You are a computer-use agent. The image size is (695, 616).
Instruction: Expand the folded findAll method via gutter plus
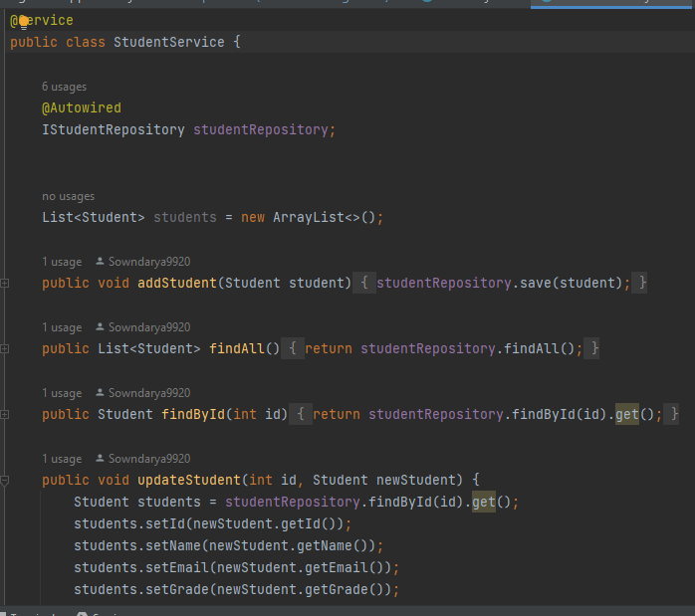point(4,349)
